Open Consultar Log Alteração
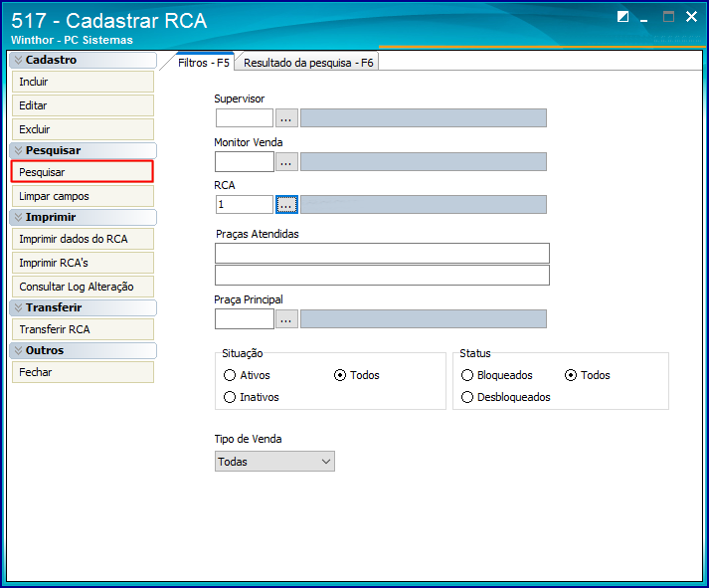Viewport: 709px width, 588px height. point(83,287)
